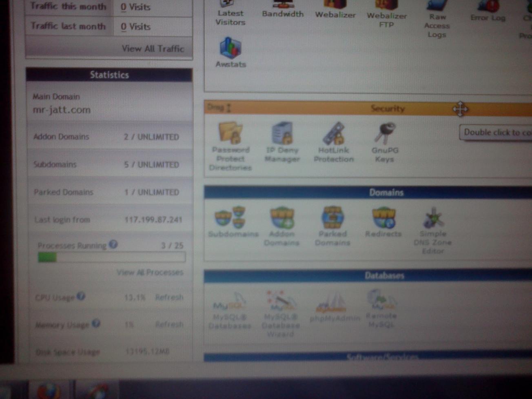Click the Processes Running help icon
Viewport: 532px width, 399px height.
(113, 244)
